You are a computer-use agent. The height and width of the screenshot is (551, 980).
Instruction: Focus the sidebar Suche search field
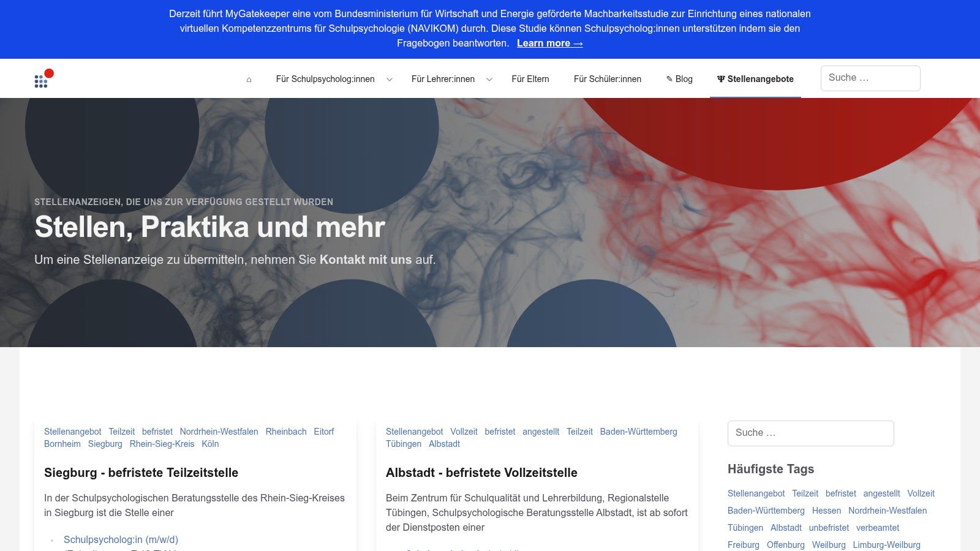(811, 433)
